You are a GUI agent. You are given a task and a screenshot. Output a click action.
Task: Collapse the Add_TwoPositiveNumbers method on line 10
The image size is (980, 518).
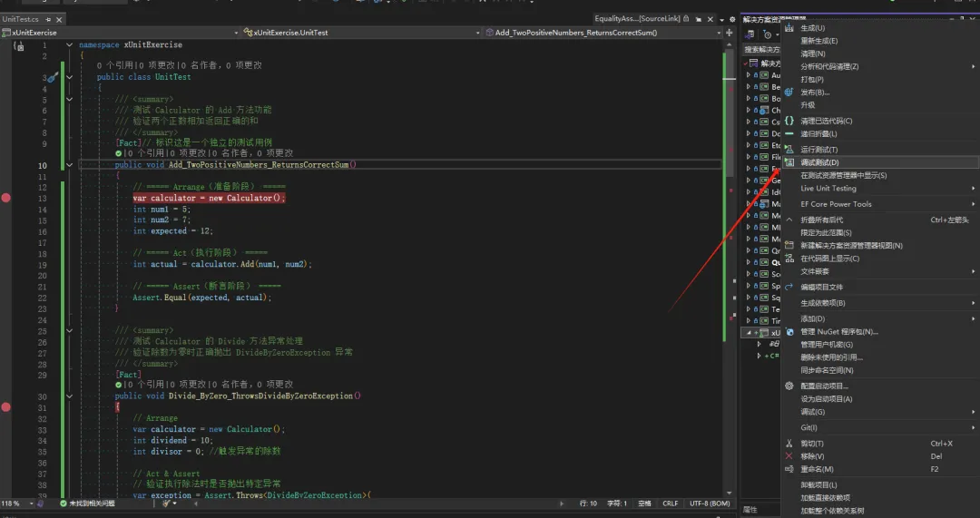click(x=69, y=166)
